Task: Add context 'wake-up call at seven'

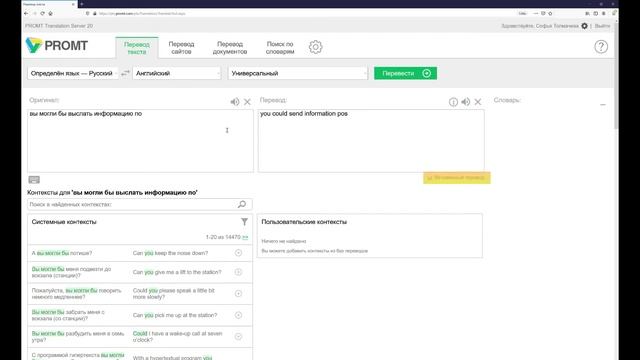Action: 238,336
